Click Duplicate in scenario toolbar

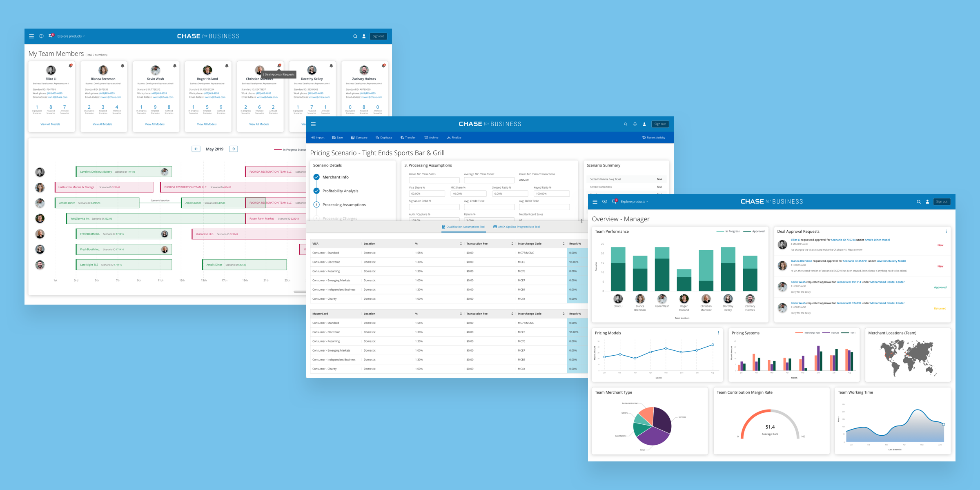(384, 138)
